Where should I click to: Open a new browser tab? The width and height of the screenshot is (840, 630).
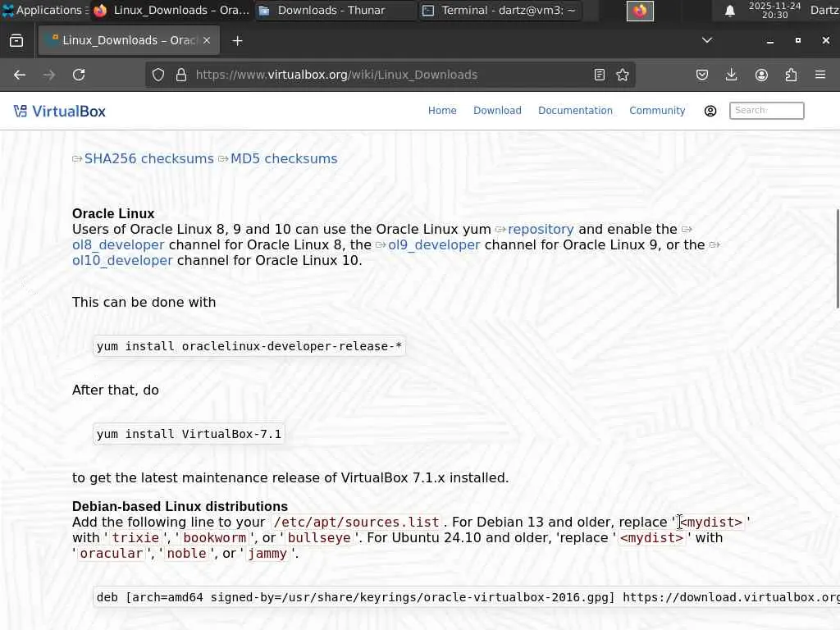237,41
